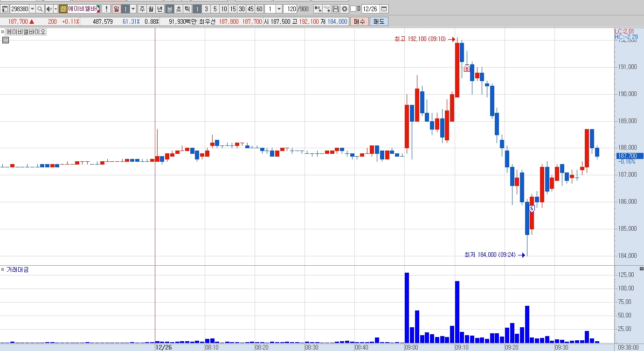Toggle the D checkbox next to the date
644x351 pixels.
[x=353, y=9]
